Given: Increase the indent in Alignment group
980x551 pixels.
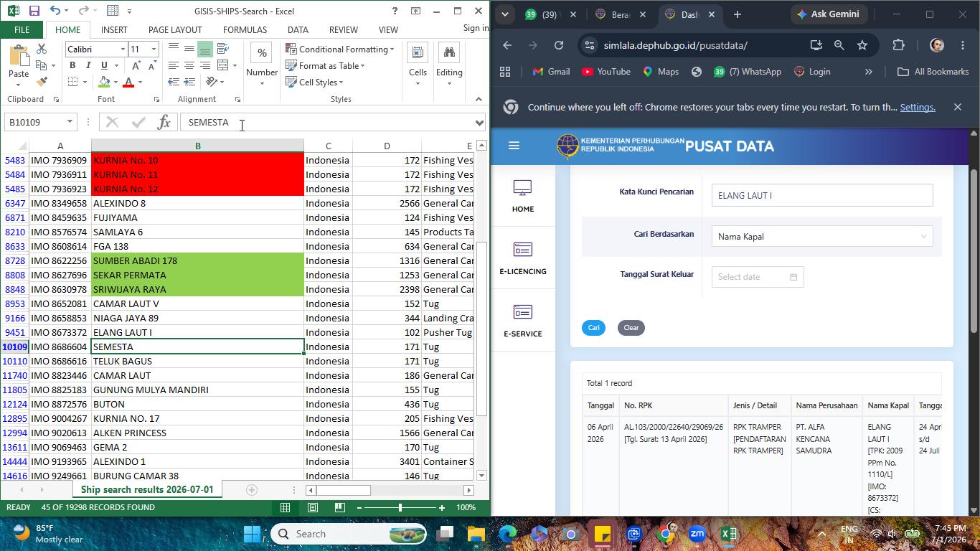Looking at the screenshot, I should coord(189,82).
